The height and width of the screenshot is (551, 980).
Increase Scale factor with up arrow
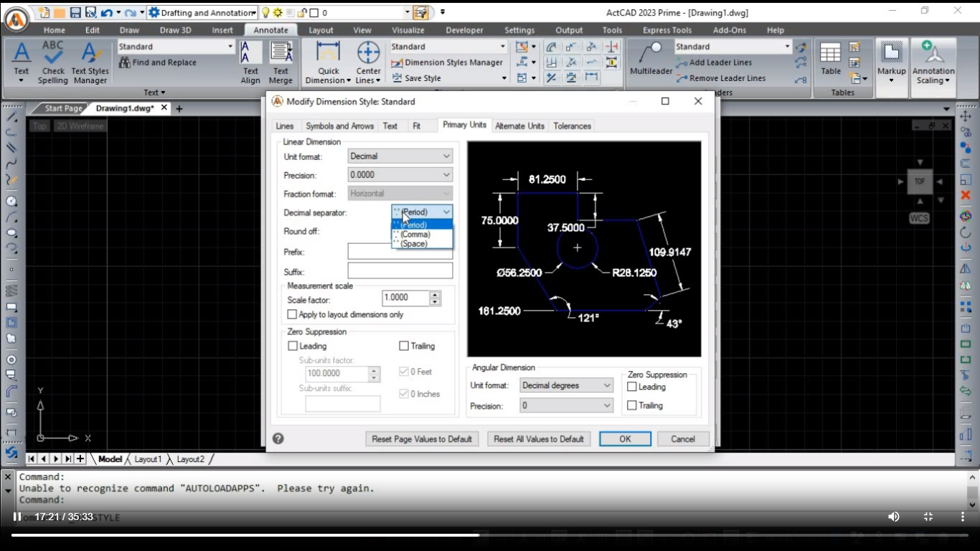[x=435, y=293]
